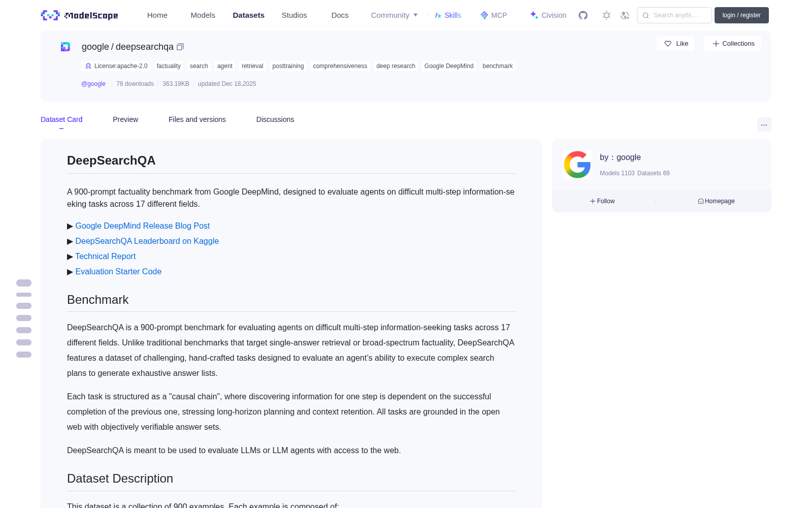
Task: Click the house icon beside Homepage
Action: coord(701,201)
